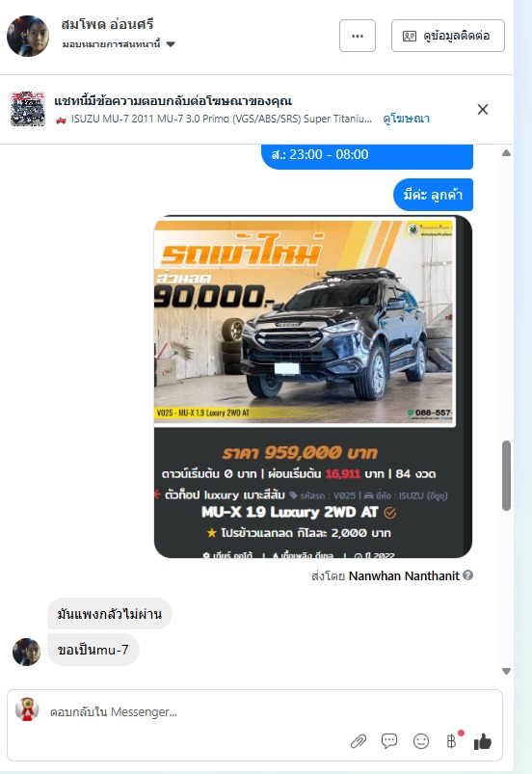The width and height of the screenshot is (532, 774).
Task: Click the customer profile picture in header
Action: pos(28,36)
